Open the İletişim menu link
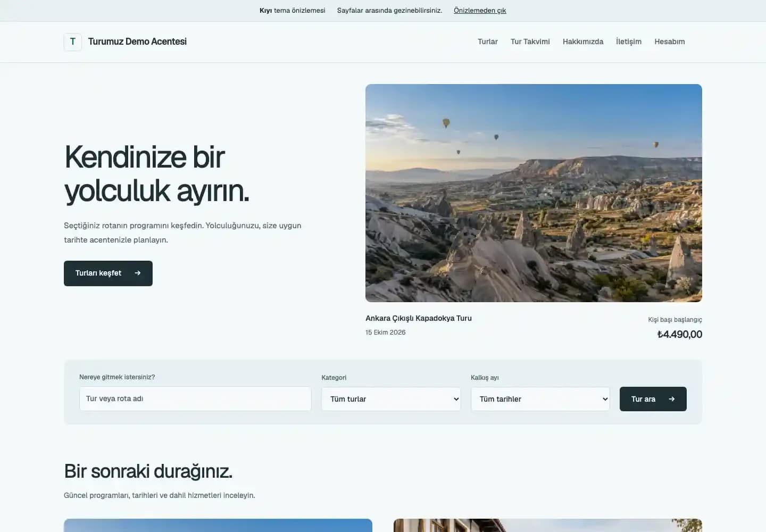Screen dimensions: 766x532 click(629, 41)
